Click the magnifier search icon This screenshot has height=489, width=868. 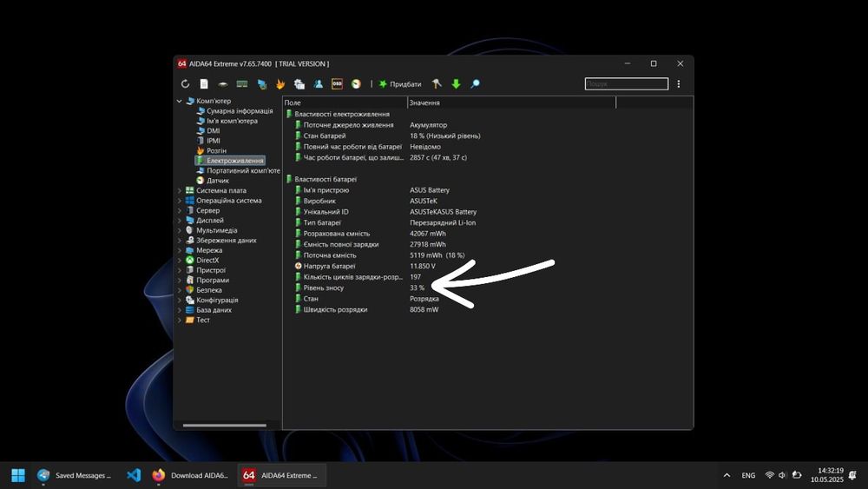pos(475,83)
